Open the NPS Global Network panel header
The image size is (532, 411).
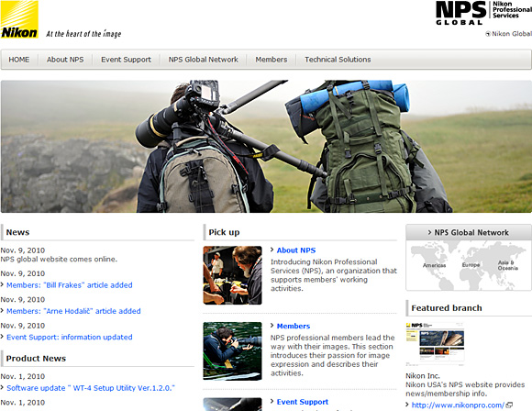[469, 232]
